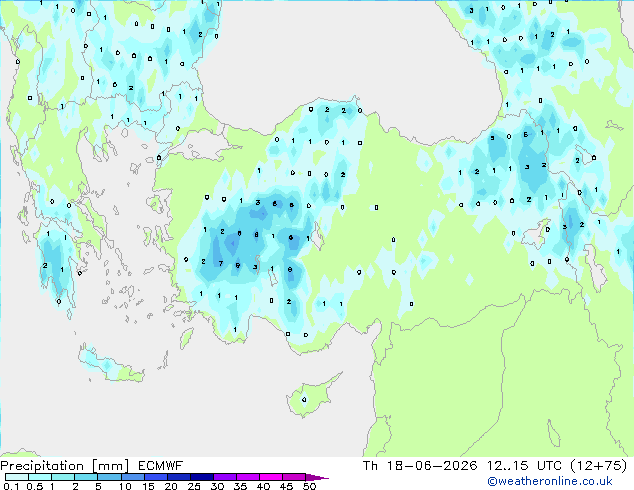Click the dark blue swatch between 20 and 25
The width and height of the screenshot is (634, 490).
tap(178, 477)
